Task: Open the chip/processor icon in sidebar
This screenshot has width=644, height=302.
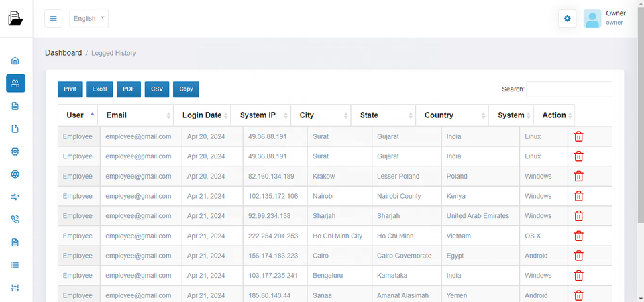Action: click(15, 152)
